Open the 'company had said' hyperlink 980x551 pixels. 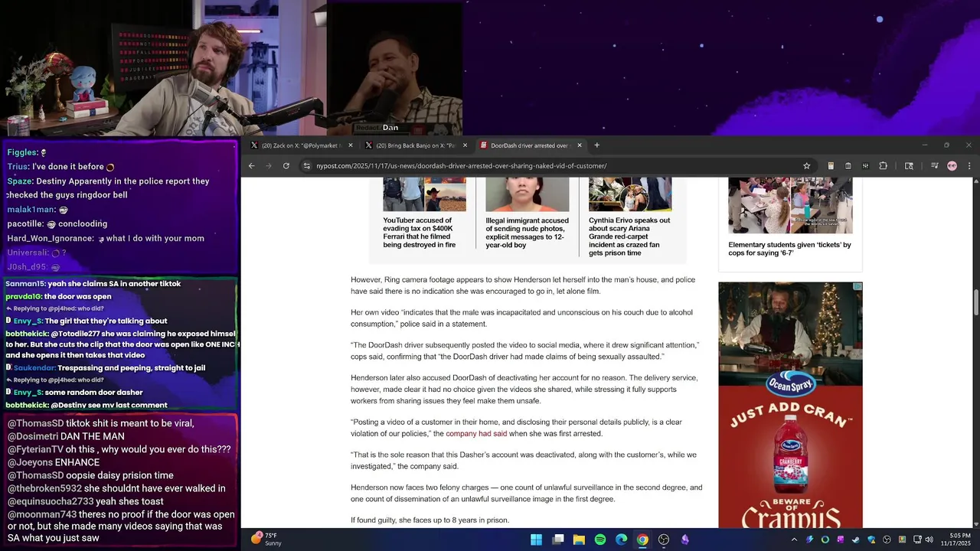(476, 434)
